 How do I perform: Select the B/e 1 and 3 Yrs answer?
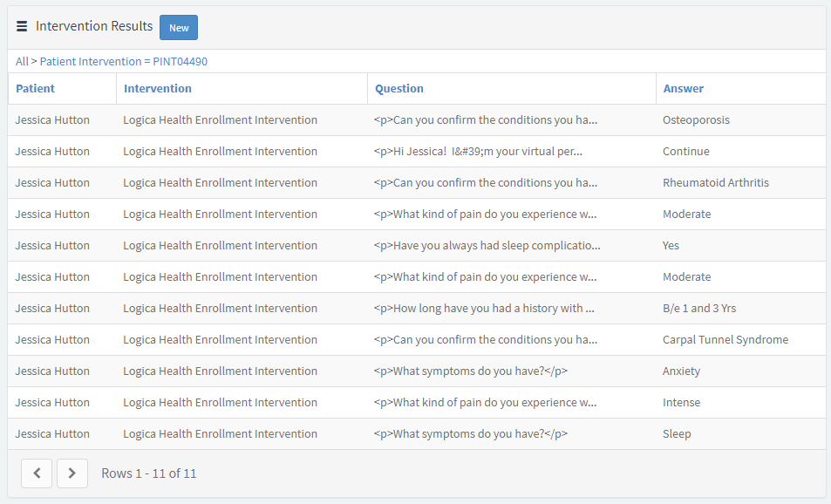699,309
